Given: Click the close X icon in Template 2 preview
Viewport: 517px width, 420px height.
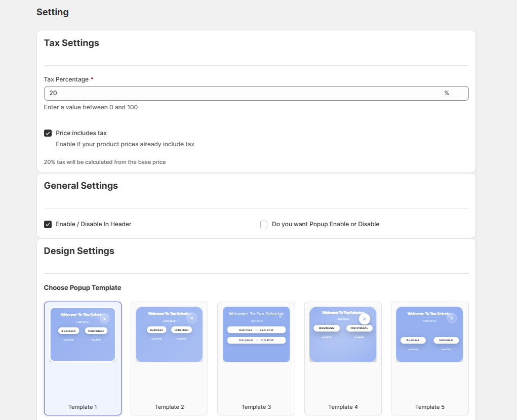Looking at the screenshot, I should (191, 318).
